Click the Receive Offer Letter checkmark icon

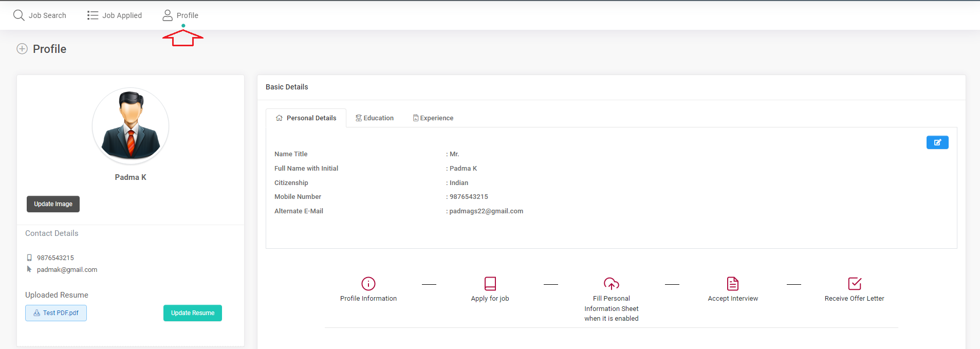click(x=854, y=284)
